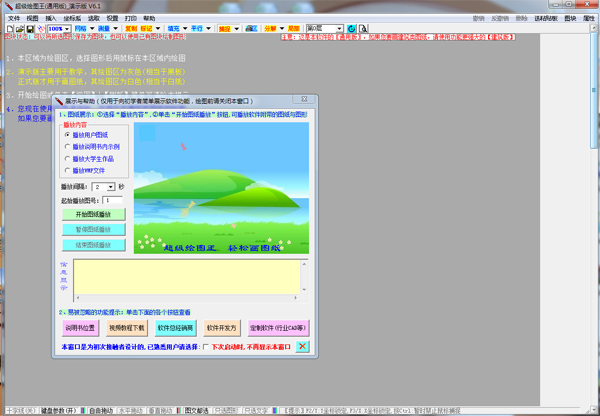
Task: Click the 复制 copy toolbar button
Action: click(x=131, y=29)
